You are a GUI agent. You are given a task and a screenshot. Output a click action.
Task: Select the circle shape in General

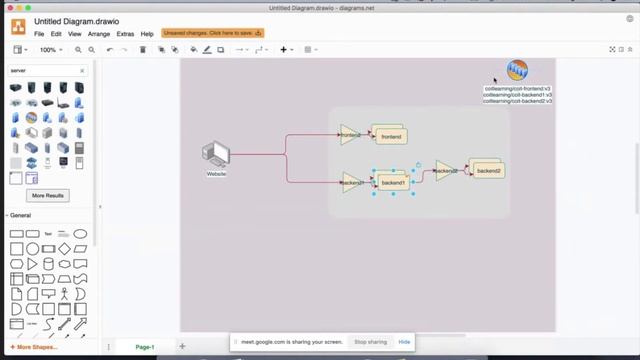[32, 249]
